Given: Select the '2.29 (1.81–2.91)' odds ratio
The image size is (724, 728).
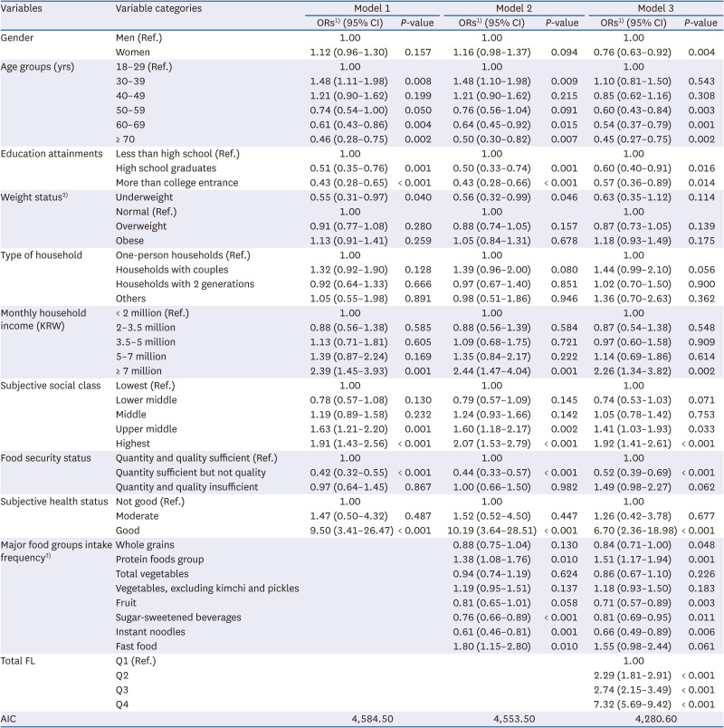Looking at the screenshot, I should coord(632,675).
